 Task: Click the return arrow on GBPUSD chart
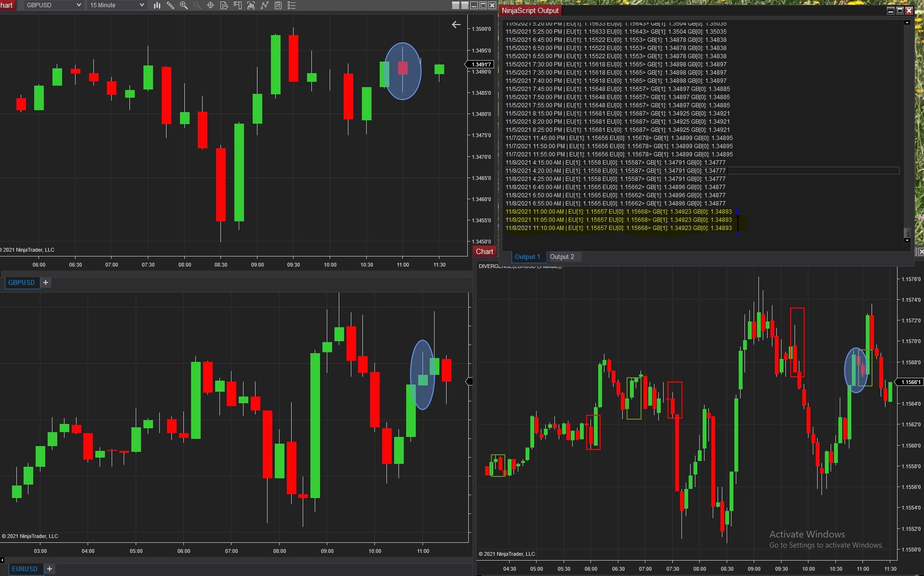pos(456,25)
